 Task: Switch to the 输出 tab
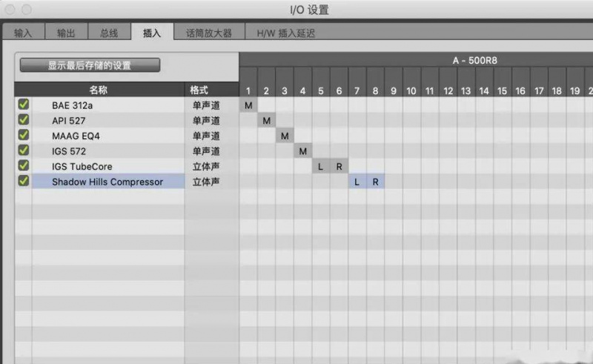(x=66, y=33)
